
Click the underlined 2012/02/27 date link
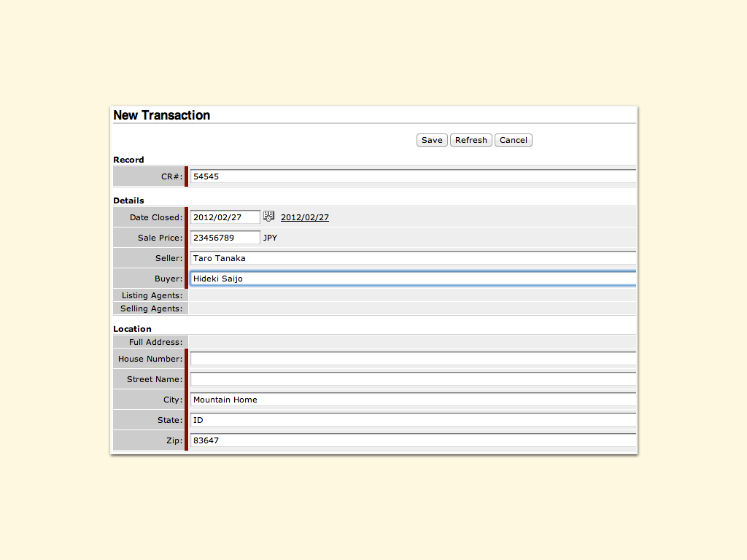(x=305, y=217)
